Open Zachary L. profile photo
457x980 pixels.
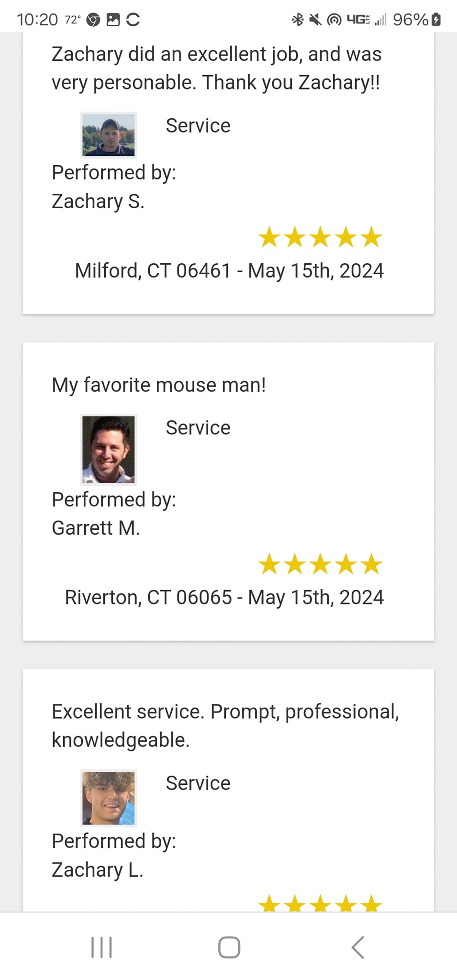tap(109, 798)
